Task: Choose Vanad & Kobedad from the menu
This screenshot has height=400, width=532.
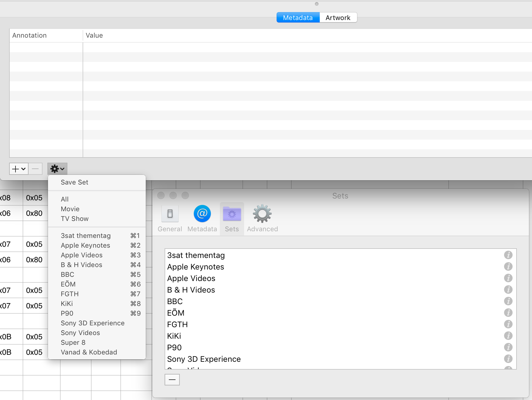Action: 97,352
